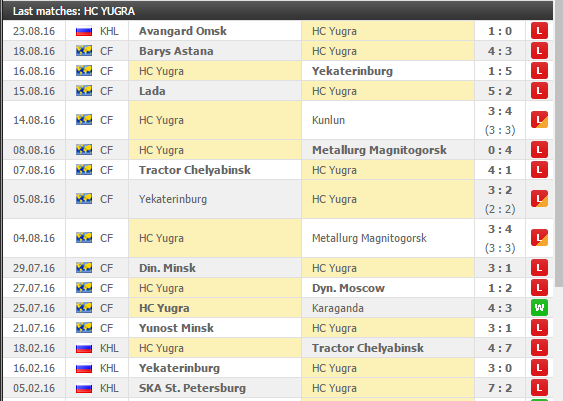This screenshot has width=563, height=401.
Task: Open the 1 : 5 score against Yekaterinburg
Action: [499, 71]
